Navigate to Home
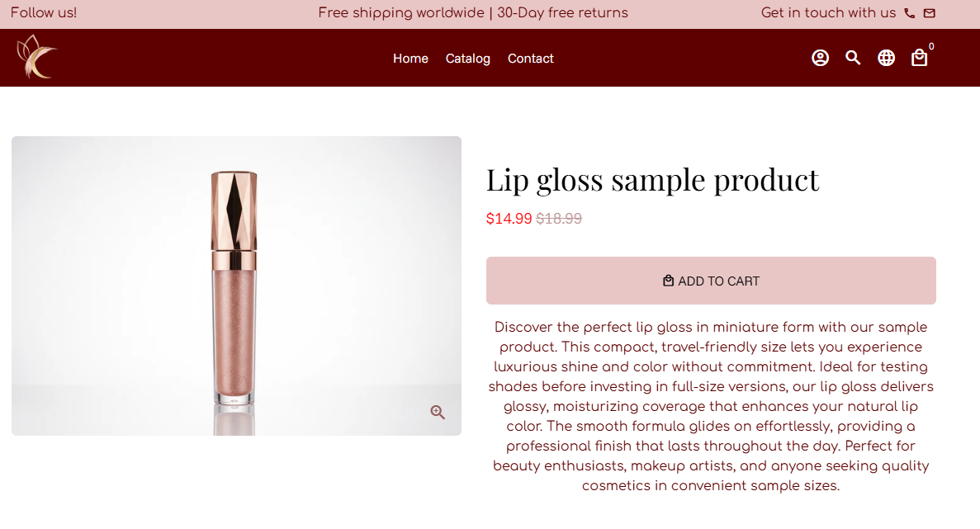 410,59
